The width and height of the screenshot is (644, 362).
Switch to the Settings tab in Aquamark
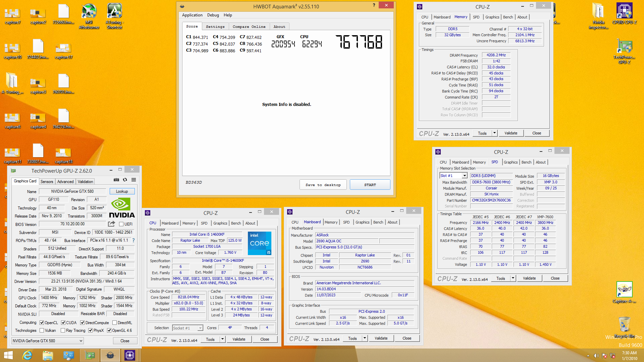215,26
